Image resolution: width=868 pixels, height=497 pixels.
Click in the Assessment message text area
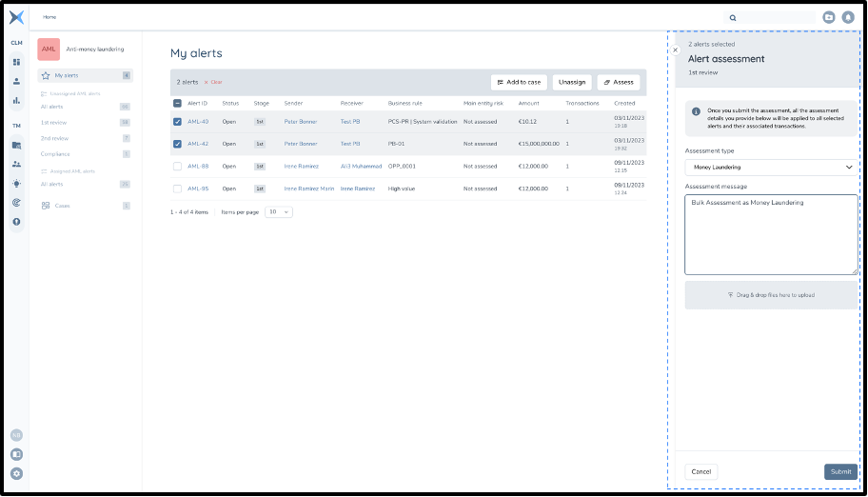[770, 235]
